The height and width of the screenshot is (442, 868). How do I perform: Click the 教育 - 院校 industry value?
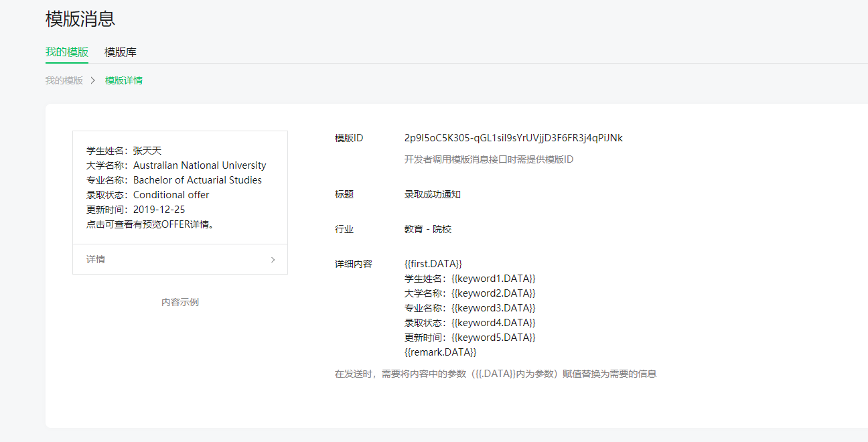(x=428, y=229)
